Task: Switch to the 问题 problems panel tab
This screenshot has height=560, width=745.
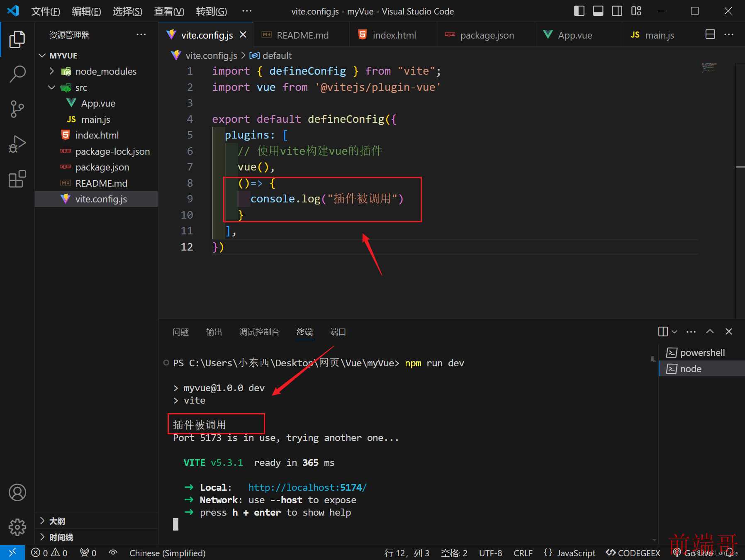Action: 180,332
